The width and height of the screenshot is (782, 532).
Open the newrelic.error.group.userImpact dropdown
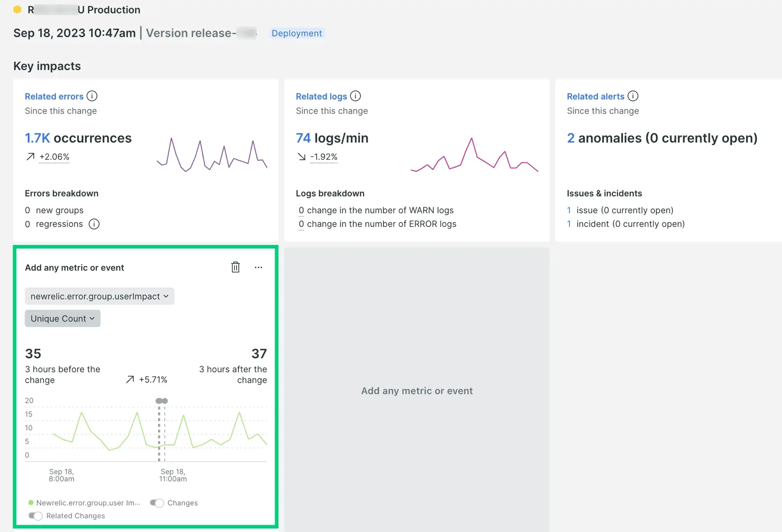tap(100, 296)
